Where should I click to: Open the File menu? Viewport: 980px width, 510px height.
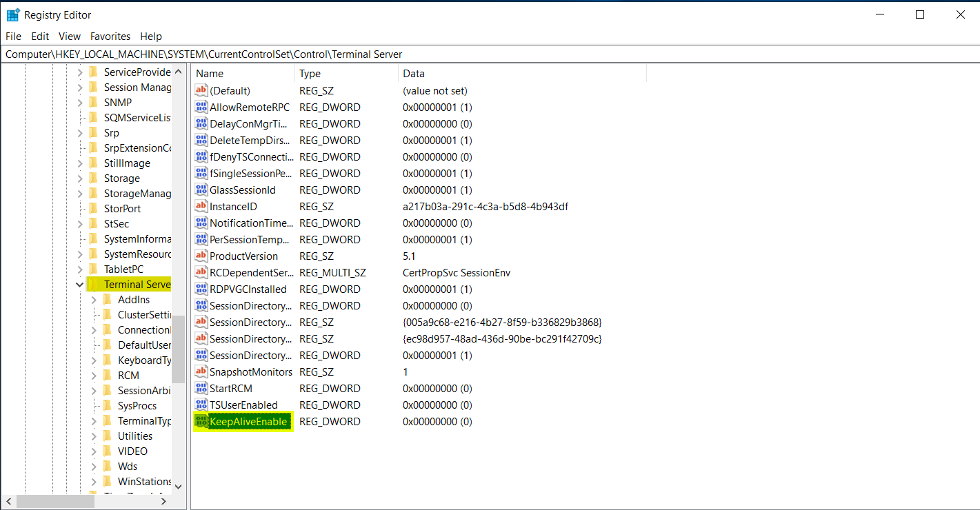(x=13, y=37)
